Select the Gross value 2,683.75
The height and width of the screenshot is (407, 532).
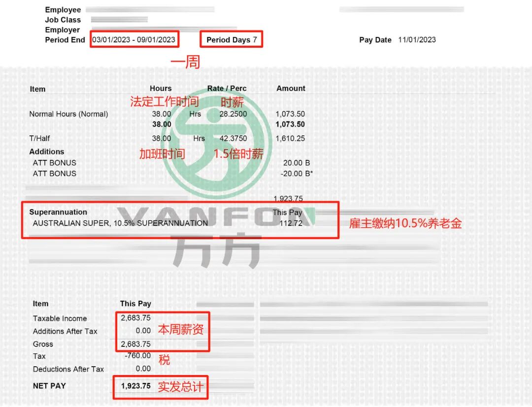[136, 344]
